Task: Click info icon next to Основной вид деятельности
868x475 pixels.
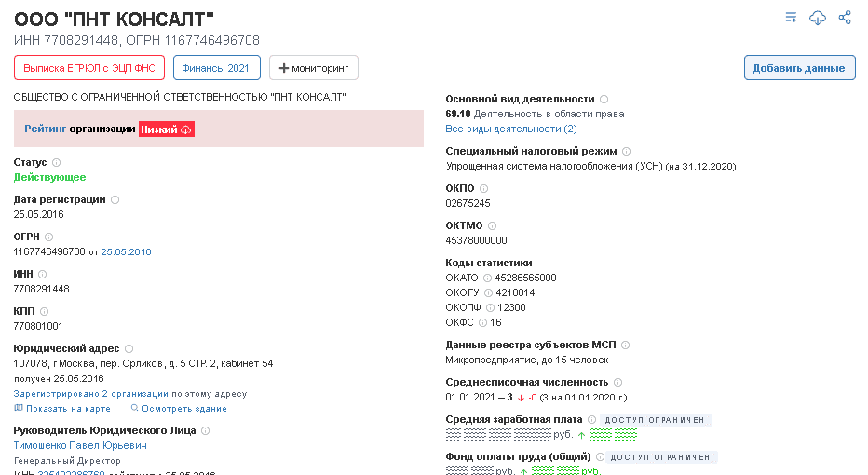Action: (x=604, y=100)
